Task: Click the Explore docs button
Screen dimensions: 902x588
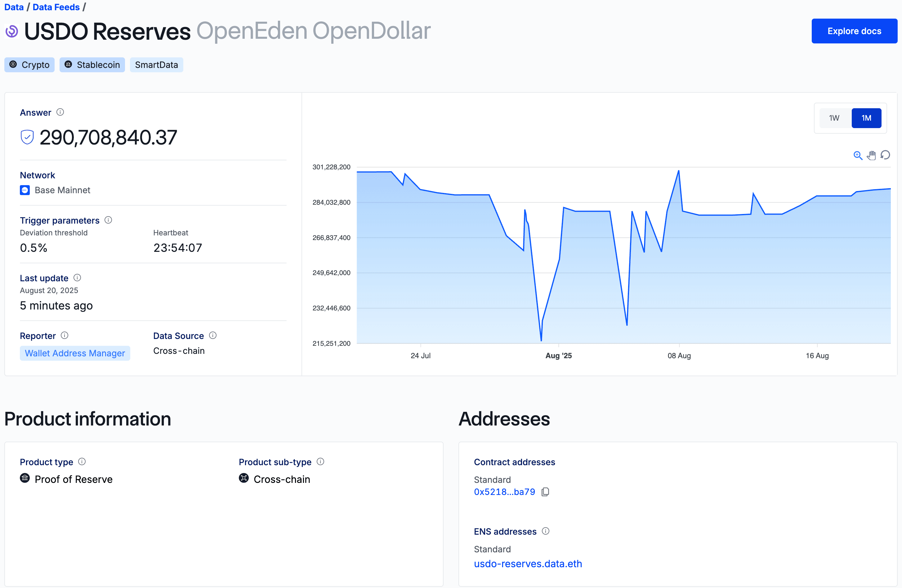Action: pyautogui.click(x=854, y=31)
